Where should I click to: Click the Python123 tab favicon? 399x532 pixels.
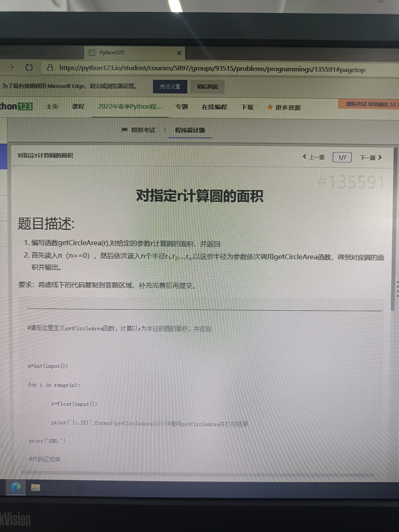92,52
